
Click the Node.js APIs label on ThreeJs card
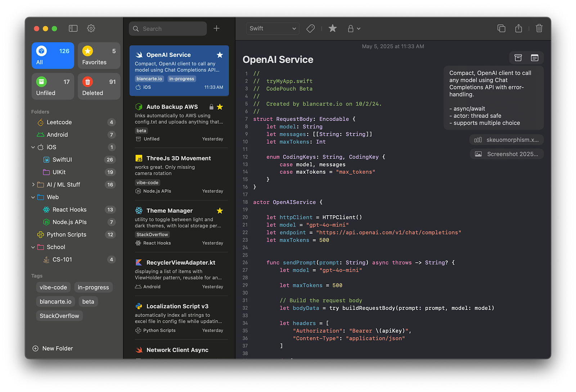pyautogui.click(x=157, y=191)
